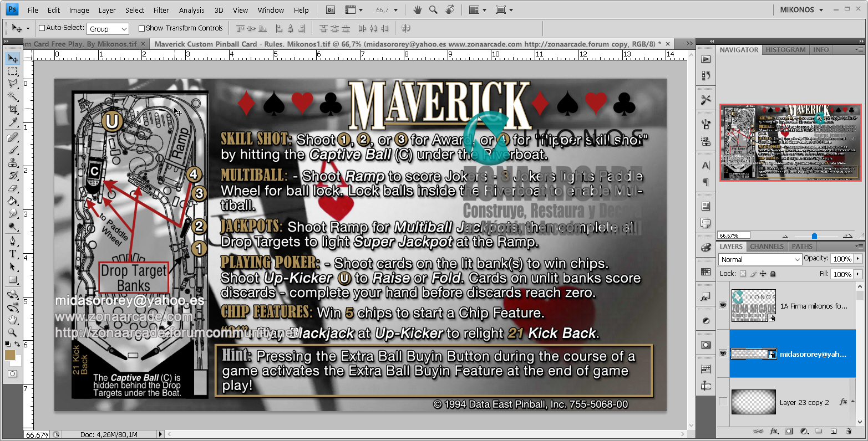Screen dimensions: 868x441
Task: Open the Fill slider arrow
Action: coord(858,274)
